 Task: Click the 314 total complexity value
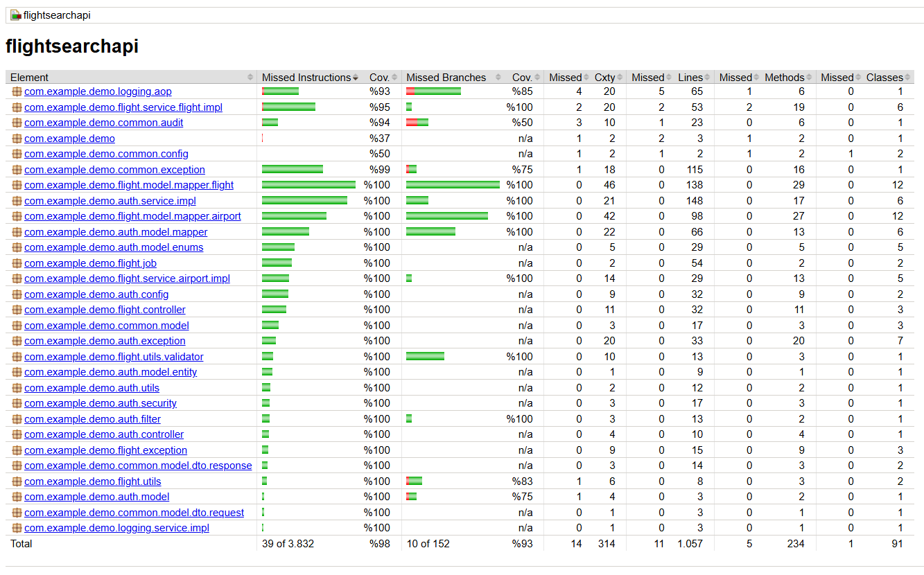point(606,544)
